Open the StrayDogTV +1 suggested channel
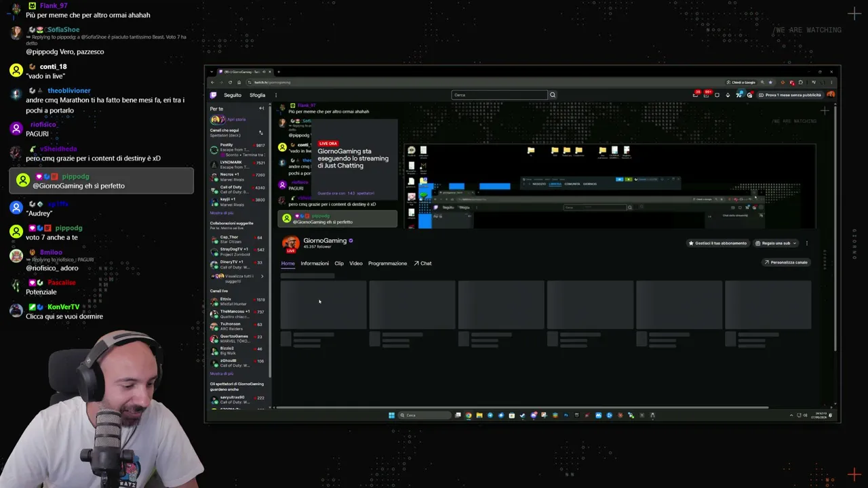Screen dimensions: 868x488 pyautogui.click(x=237, y=251)
